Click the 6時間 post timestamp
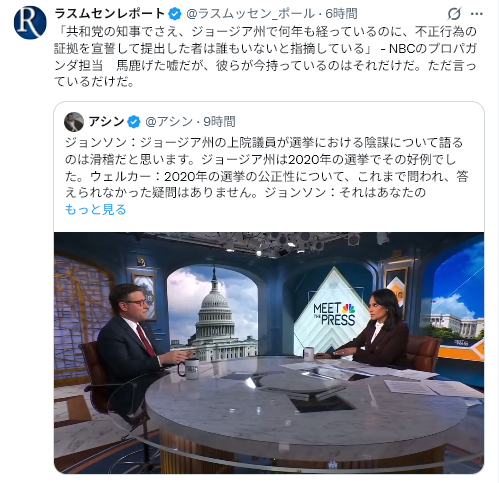Screen dimensions: 499x483 (x=341, y=14)
